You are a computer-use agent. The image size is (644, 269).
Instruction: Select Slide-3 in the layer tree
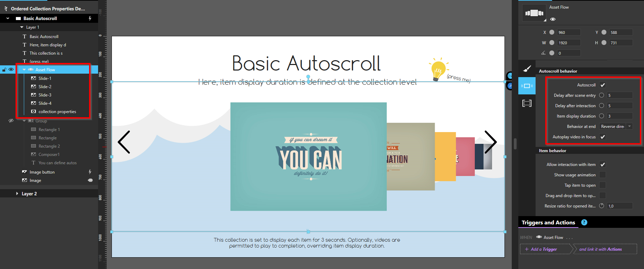pyautogui.click(x=45, y=95)
